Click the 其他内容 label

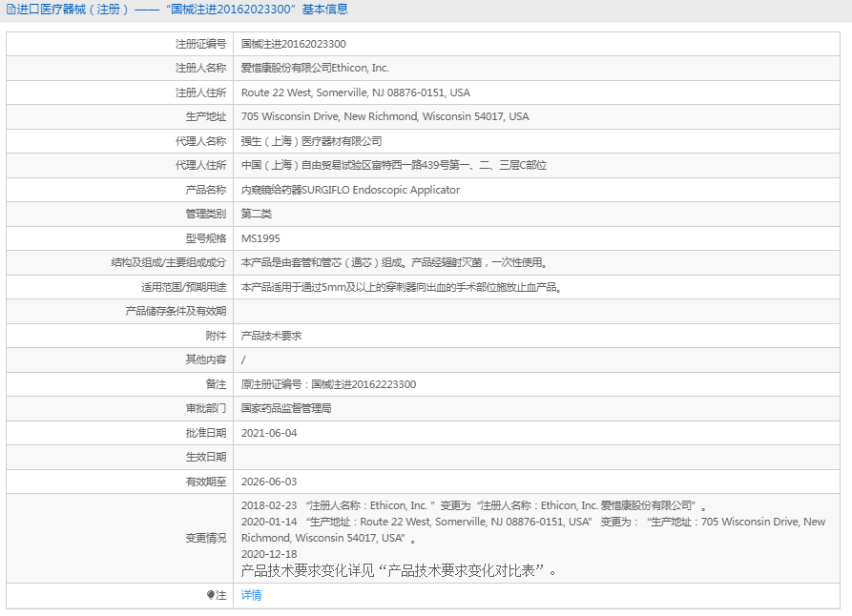[x=205, y=359]
